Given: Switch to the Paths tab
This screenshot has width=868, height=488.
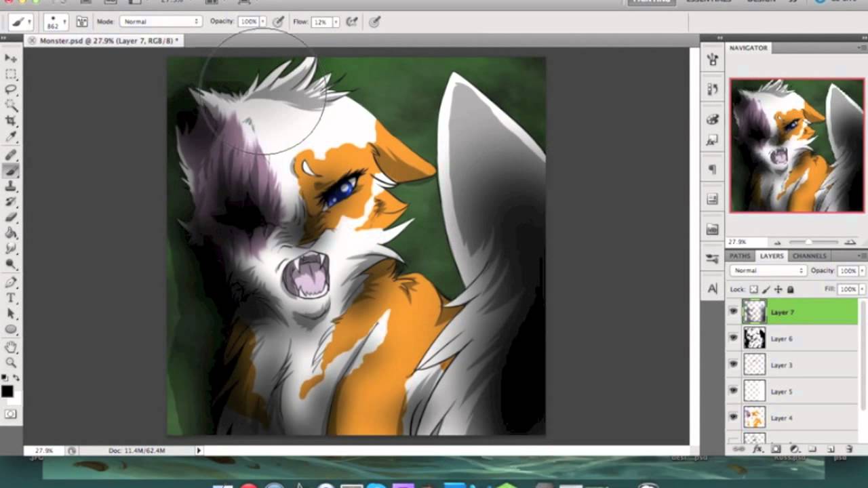Looking at the screenshot, I should click(x=740, y=256).
